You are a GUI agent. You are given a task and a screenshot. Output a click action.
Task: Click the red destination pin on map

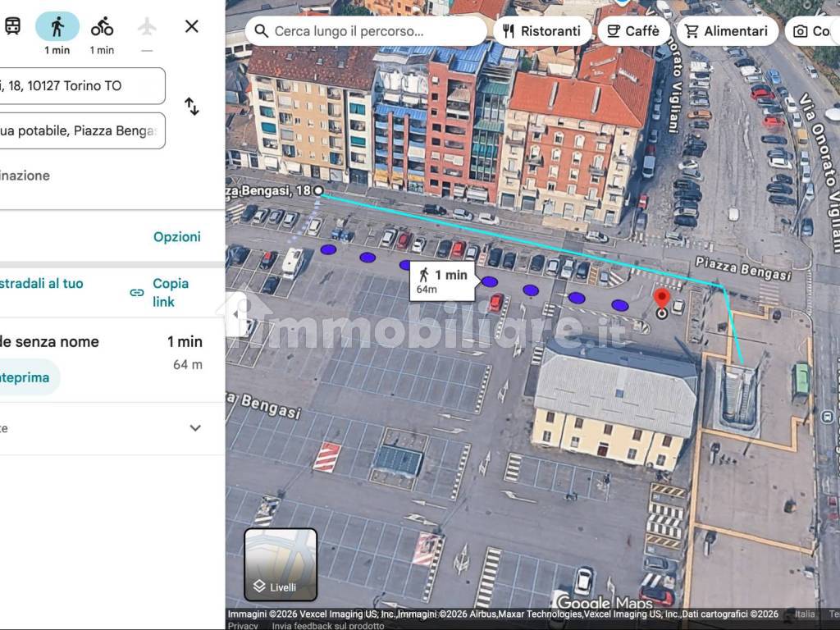click(x=662, y=298)
